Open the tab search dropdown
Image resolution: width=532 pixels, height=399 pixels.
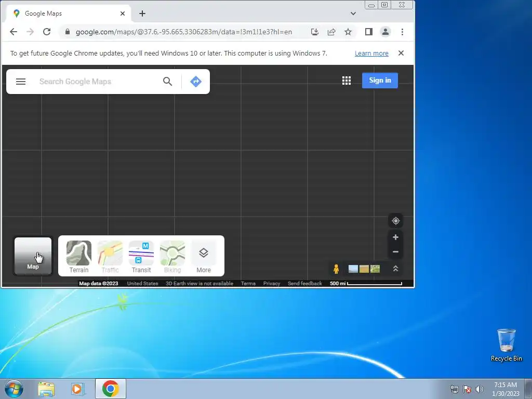(x=353, y=14)
